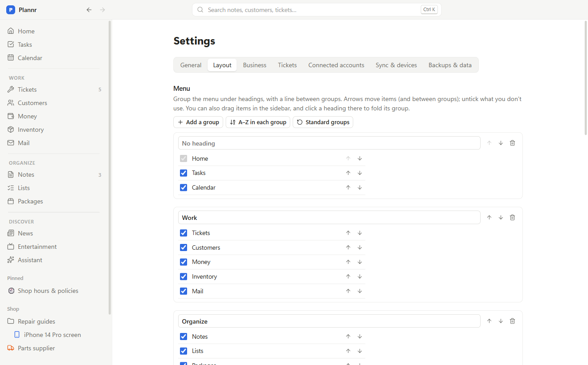Move the Organize group down
Screen dimensions: 588x365
pyautogui.click(x=501, y=321)
